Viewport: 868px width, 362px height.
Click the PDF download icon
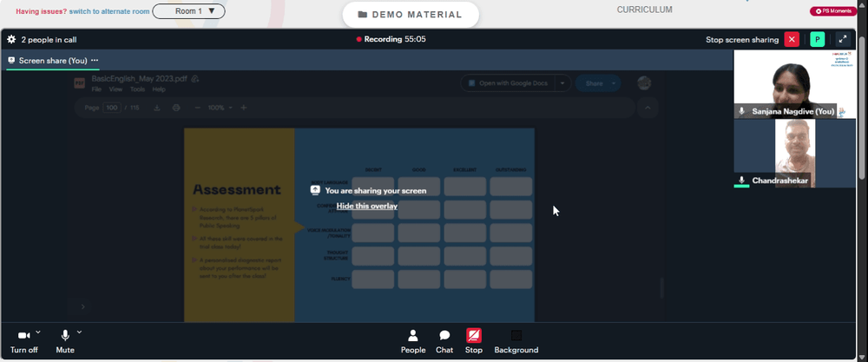tap(156, 108)
